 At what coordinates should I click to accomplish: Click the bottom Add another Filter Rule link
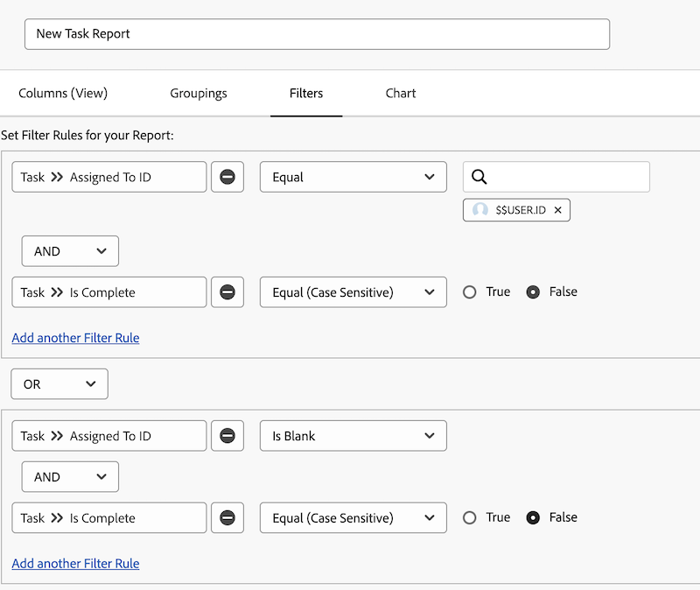[75, 563]
